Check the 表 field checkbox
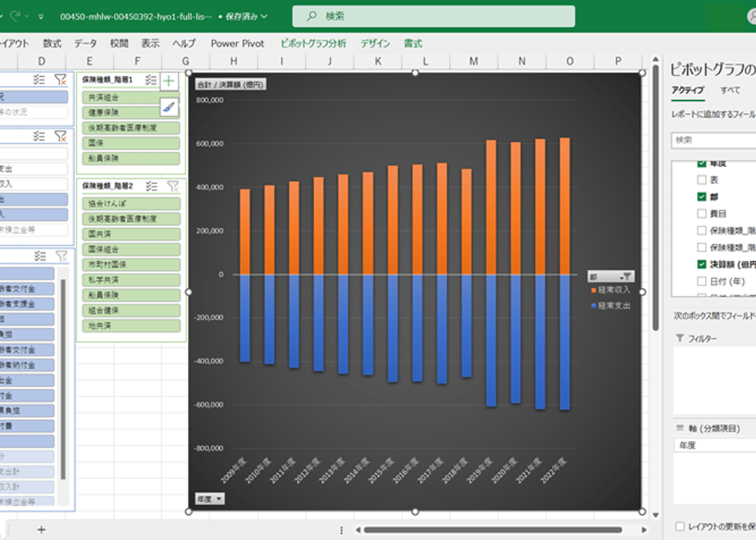The height and width of the screenshot is (540, 756). (701, 180)
